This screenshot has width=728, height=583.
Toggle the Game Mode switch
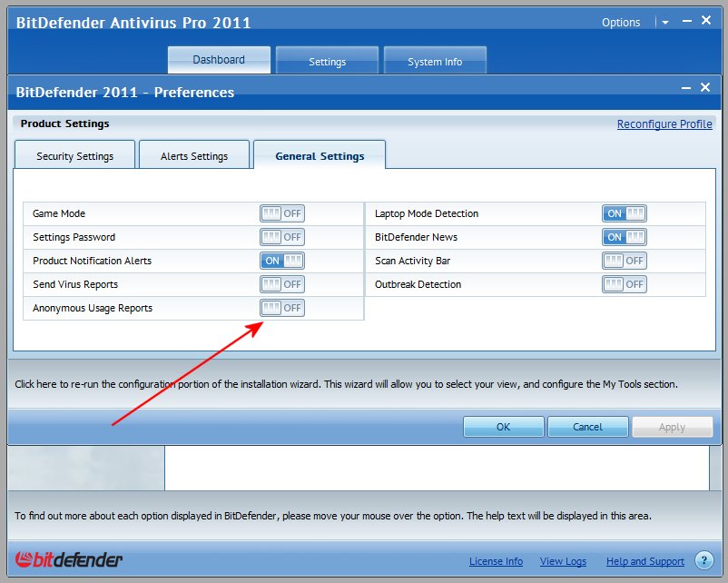point(282,213)
